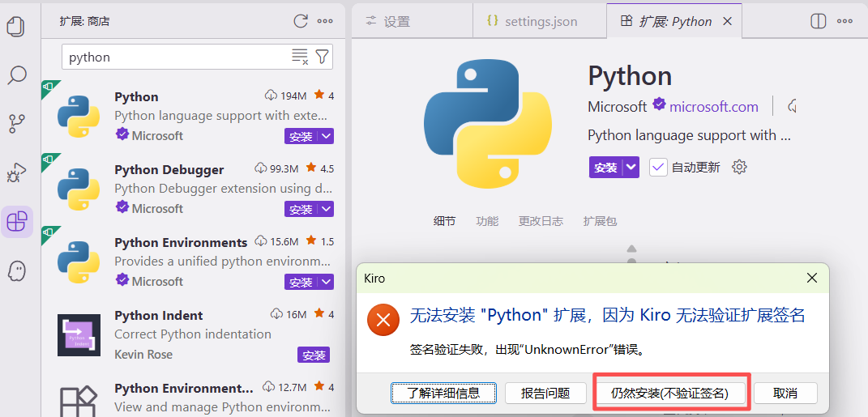Screen dimensions: 868x417
Task: Open the Kiro ghost icon panel
Action: (x=16, y=270)
